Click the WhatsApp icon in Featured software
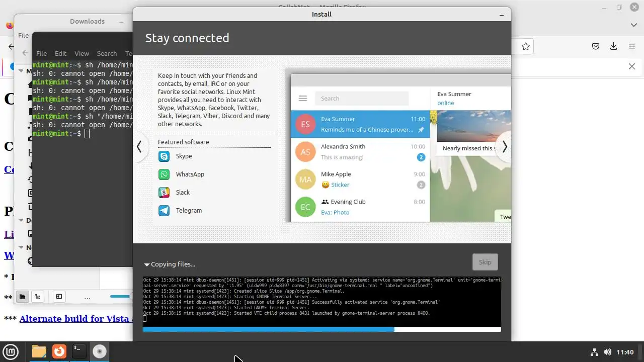Viewport: 644px width, 362px height. pyautogui.click(x=164, y=174)
